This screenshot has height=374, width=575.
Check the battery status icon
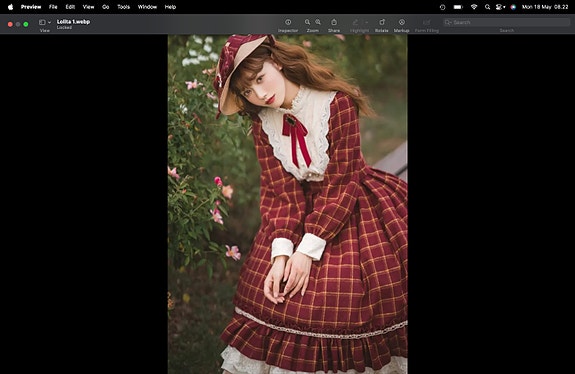pos(458,7)
